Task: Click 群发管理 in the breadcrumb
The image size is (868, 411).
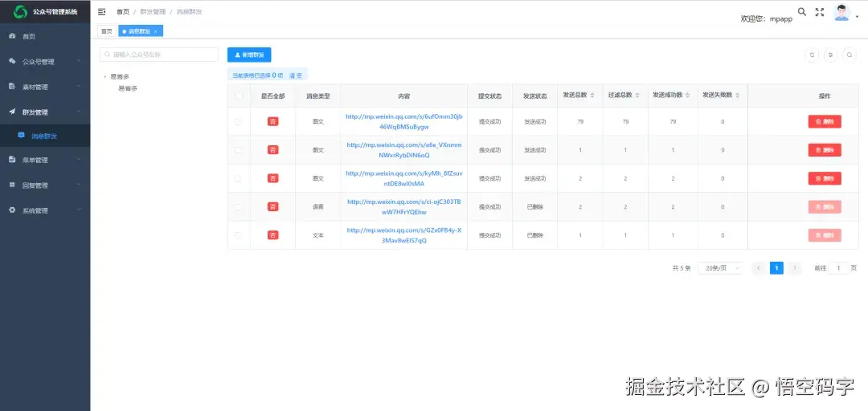Action: [x=153, y=11]
